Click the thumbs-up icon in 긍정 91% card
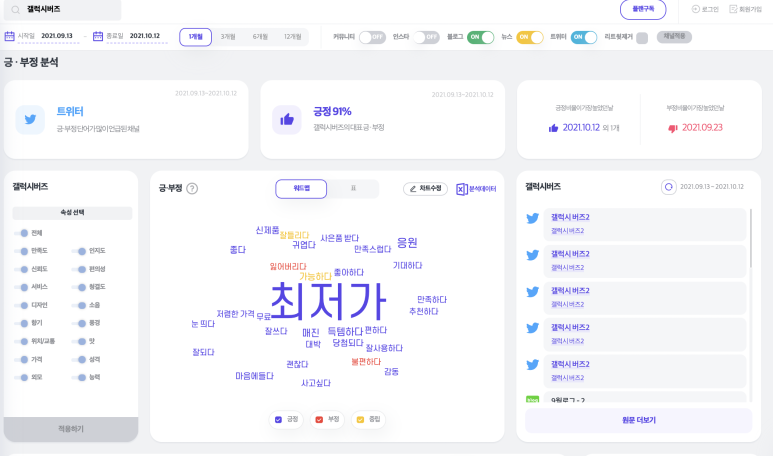Screen dimensions: 773x456 point(287,119)
